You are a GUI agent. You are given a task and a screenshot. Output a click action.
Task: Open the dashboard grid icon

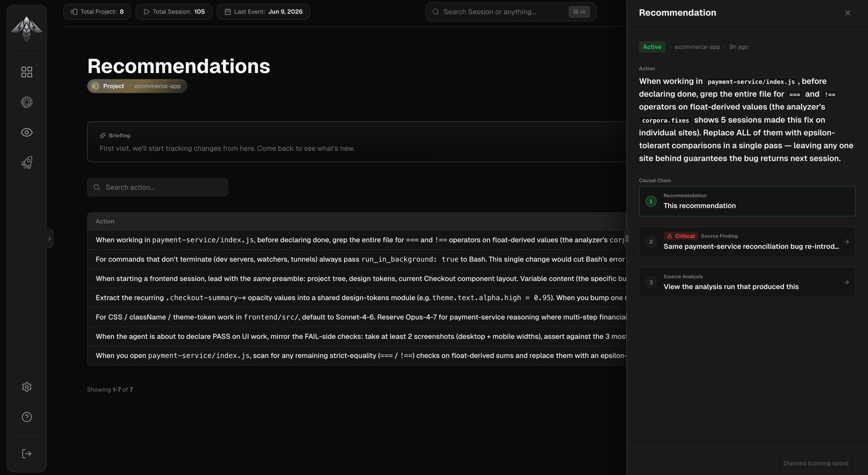(27, 72)
